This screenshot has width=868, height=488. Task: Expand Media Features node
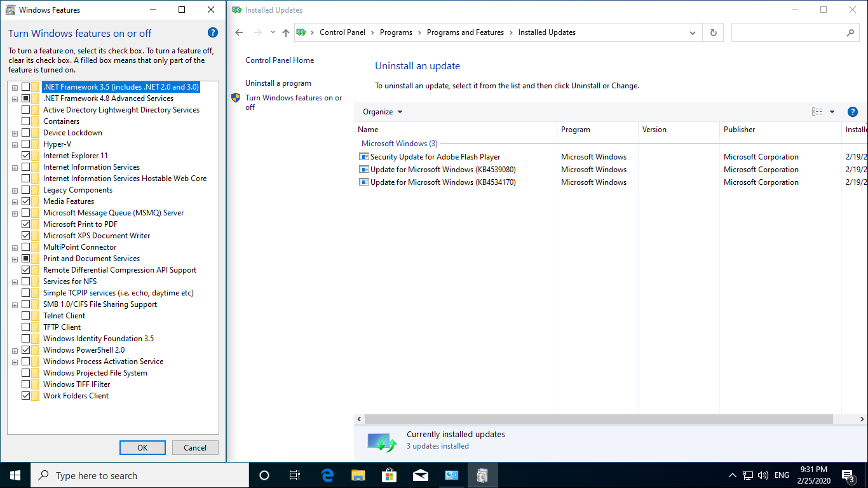click(x=15, y=201)
